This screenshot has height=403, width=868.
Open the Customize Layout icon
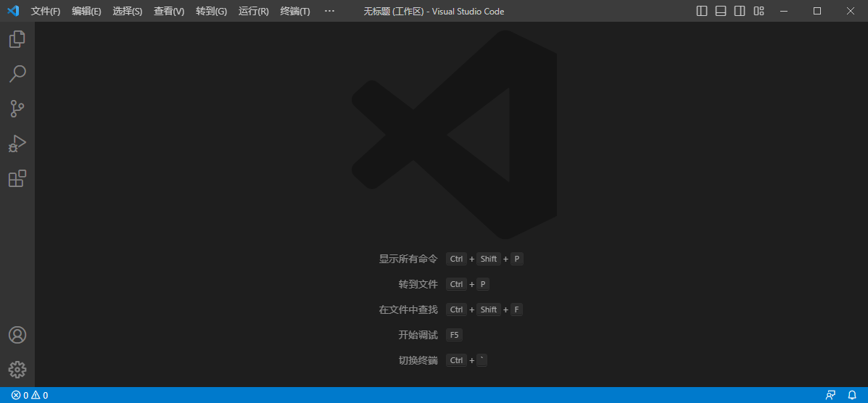pyautogui.click(x=759, y=11)
